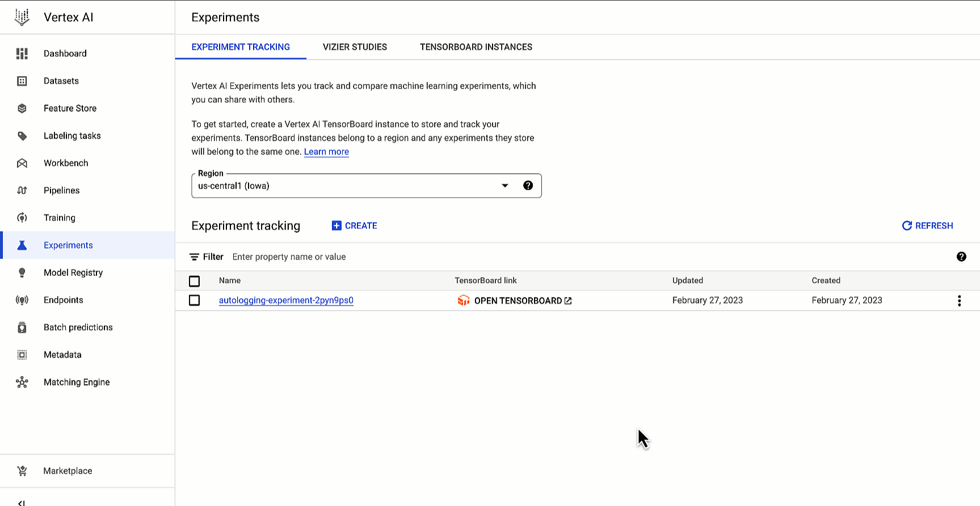Screen dimensions: 980x506
Task: Click the Dashboard icon in sidebar
Action: tap(22, 53)
